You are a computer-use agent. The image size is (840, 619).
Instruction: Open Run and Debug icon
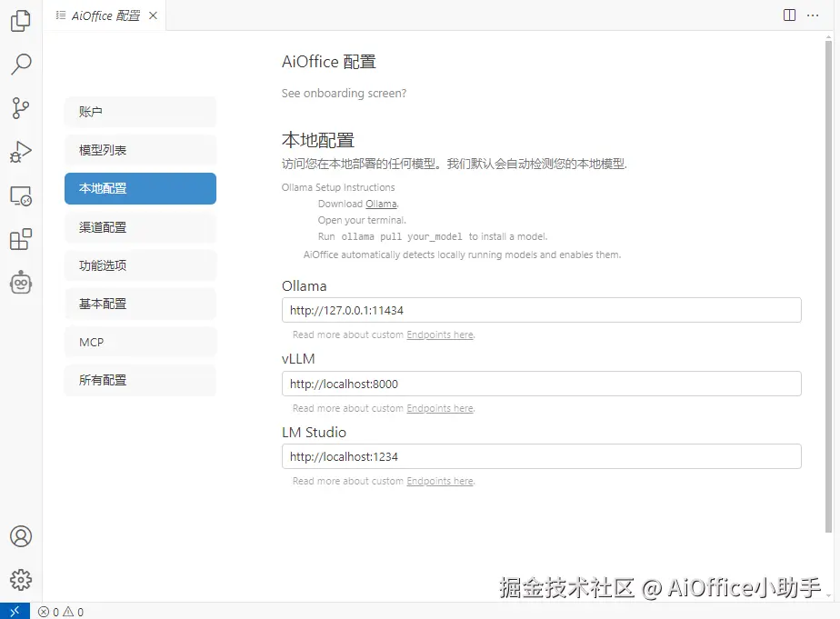21,152
